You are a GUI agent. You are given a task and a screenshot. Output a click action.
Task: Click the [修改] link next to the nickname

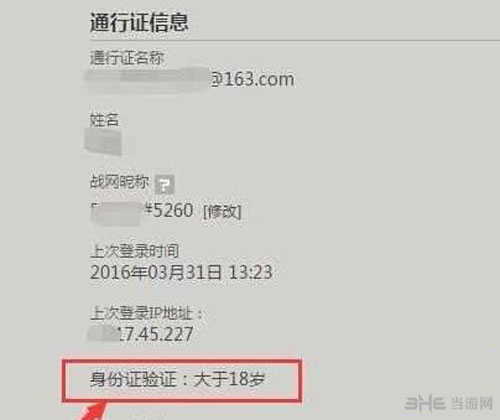pyautogui.click(x=222, y=211)
